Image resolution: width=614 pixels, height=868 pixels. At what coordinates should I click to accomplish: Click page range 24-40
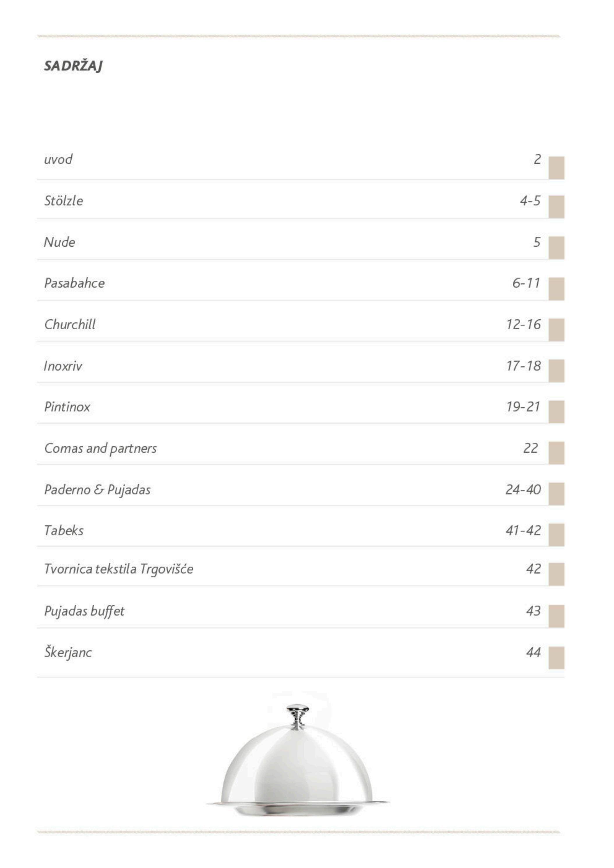tap(523, 489)
